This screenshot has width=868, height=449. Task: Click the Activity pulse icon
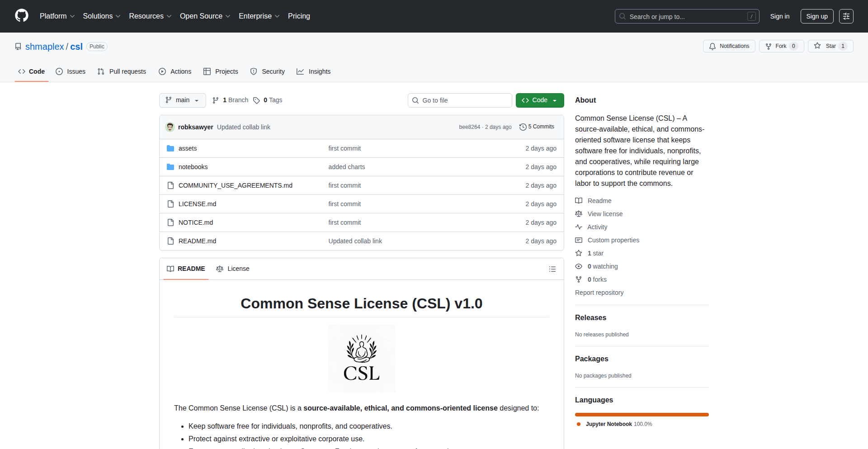coord(579,227)
